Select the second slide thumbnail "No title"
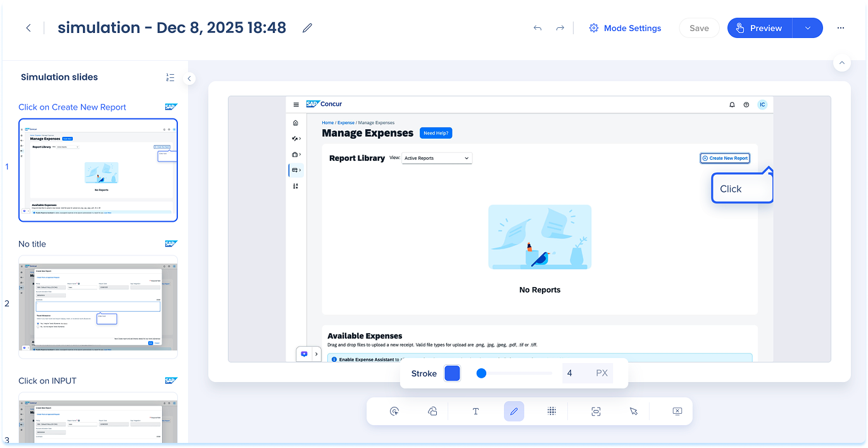 [x=98, y=303]
